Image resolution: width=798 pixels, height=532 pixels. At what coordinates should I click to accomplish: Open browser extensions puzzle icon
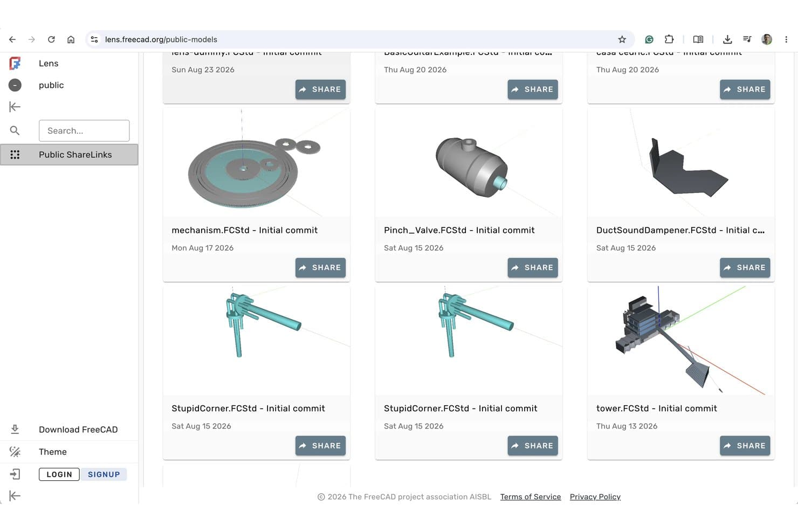point(669,39)
